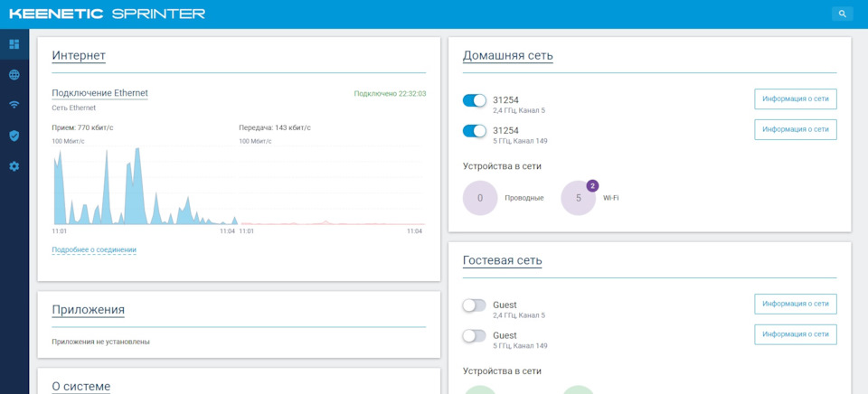Click the Передача: 143 кбит/с label
The image size is (868, 394).
[x=275, y=127]
